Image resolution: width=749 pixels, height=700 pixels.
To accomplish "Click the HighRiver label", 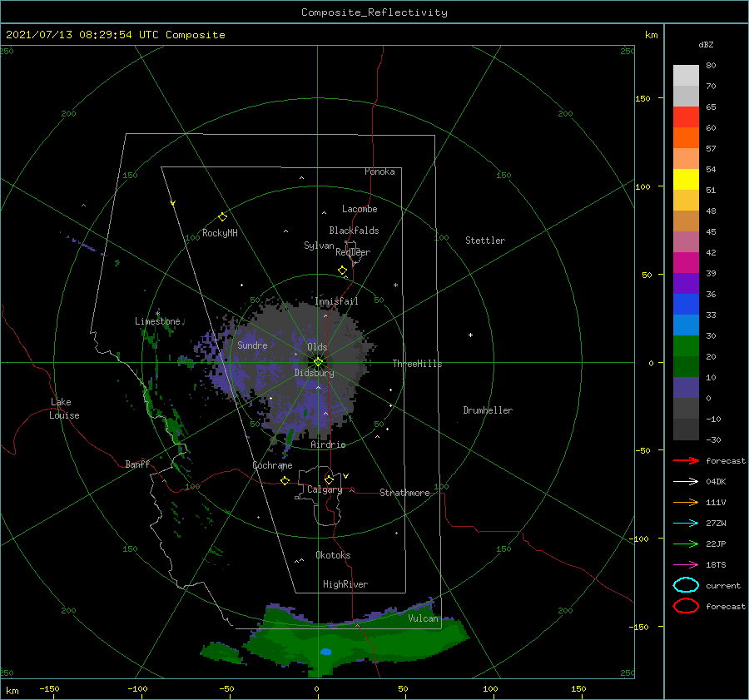I will pyautogui.click(x=345, y=584).
